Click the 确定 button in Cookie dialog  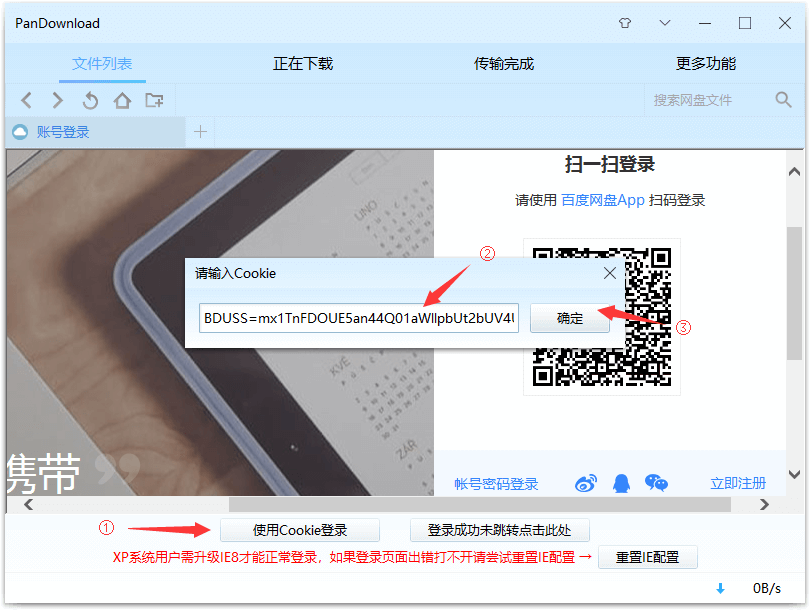click(569, 318)
